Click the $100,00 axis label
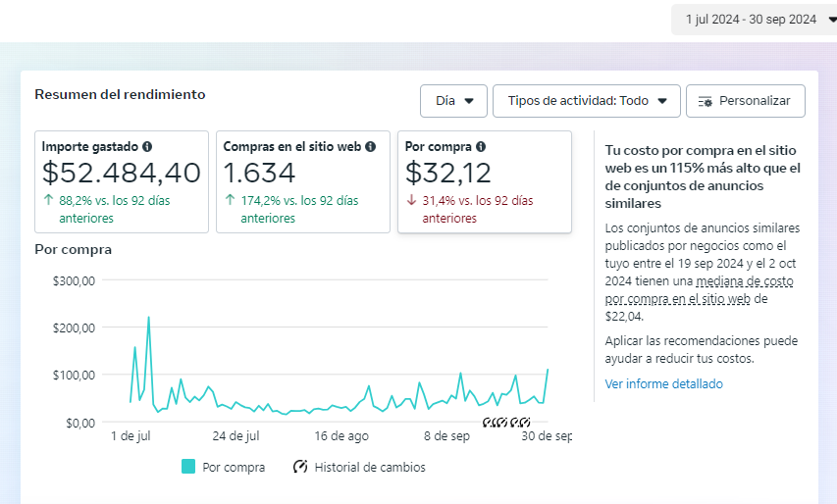 74,375
